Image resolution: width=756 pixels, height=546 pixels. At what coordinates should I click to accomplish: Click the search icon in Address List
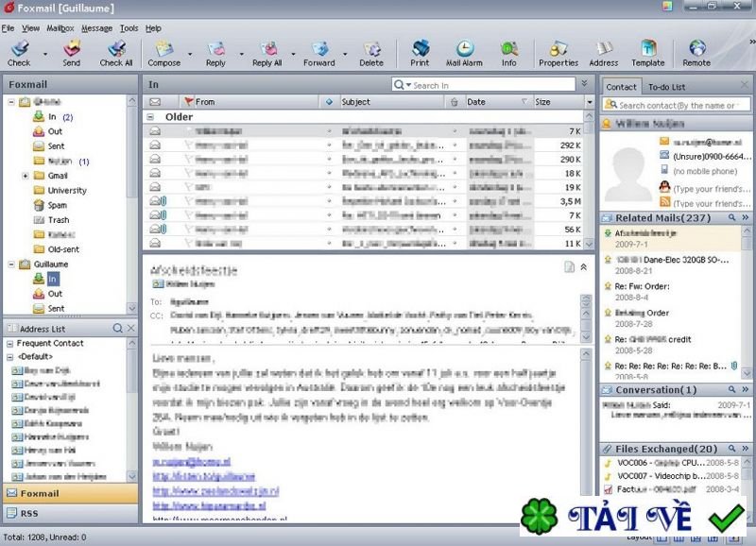click(x=117, y=328)
